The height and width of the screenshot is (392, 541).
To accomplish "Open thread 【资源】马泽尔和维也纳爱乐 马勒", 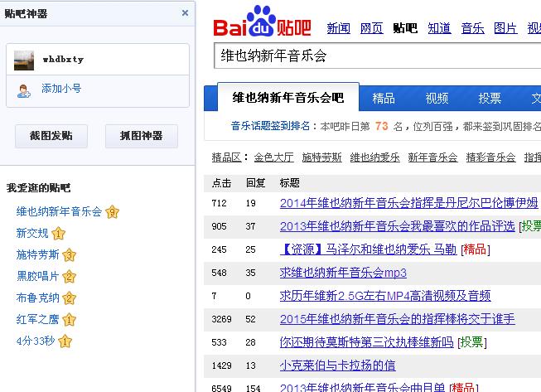I will tap(368, 249).
